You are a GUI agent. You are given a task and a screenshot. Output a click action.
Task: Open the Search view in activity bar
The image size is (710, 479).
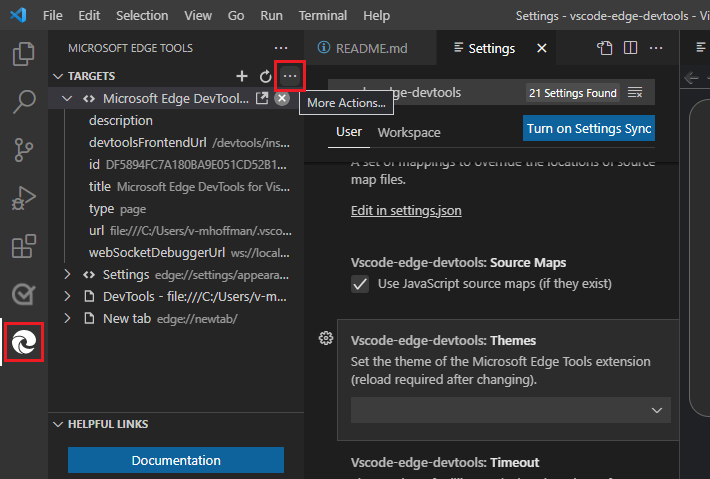pos(24,101)
